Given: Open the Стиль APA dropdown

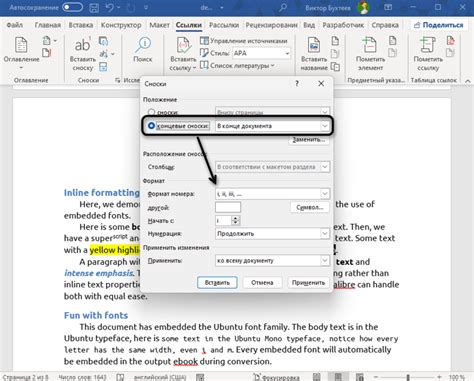Looking at the screenshot, I should pyautogui.click(x=261, y=53).
